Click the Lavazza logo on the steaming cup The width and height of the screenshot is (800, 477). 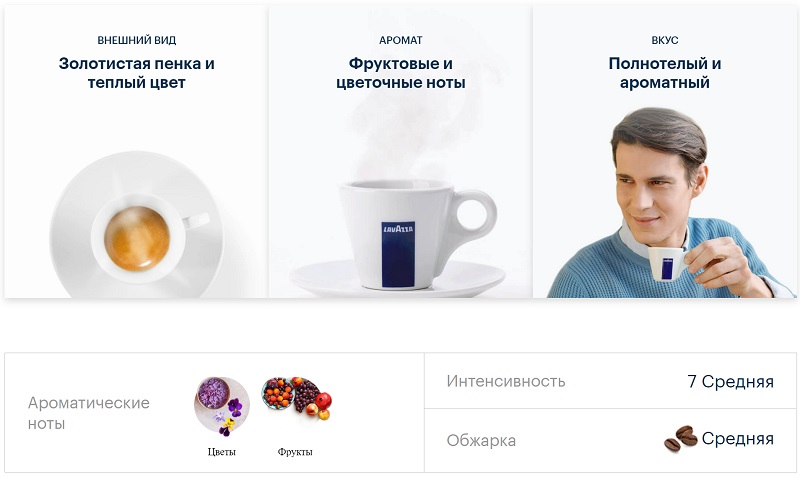coord(398,254)
